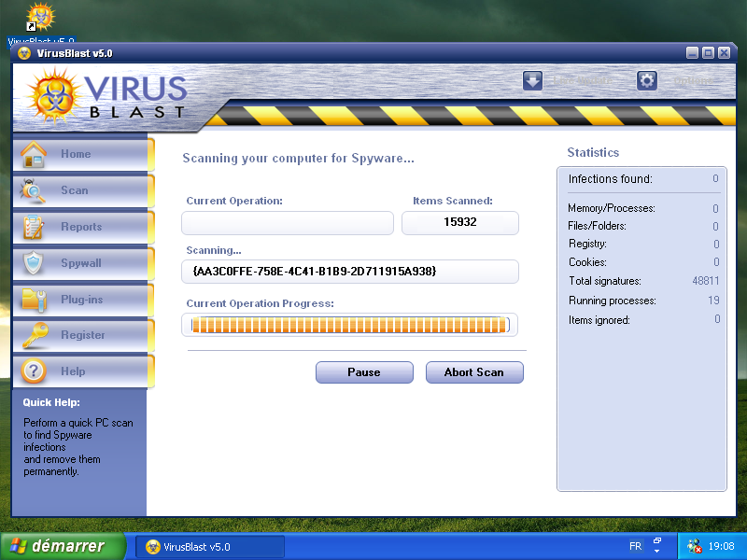Open the Help section label

click(x=73, y=371)
